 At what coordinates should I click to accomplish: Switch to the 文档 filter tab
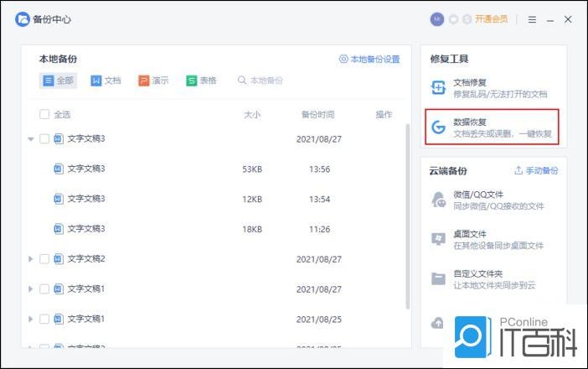click(106, 81)
